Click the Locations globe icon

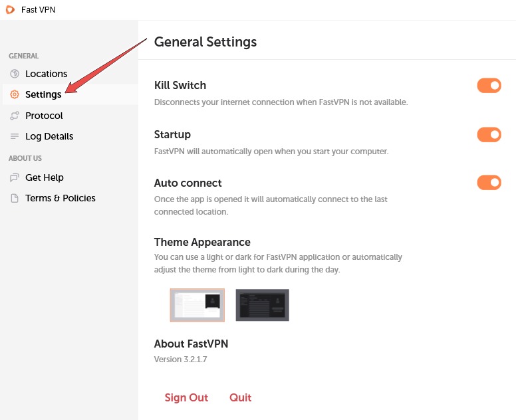click(15, 74)
